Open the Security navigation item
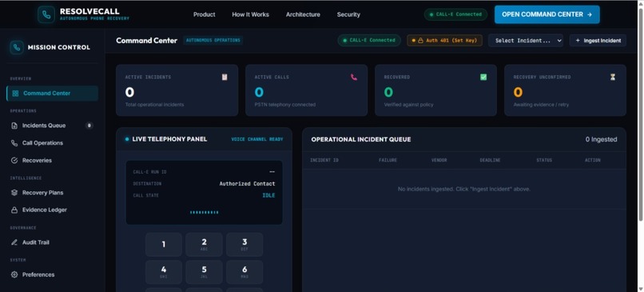Image resolution: width=644 pixels, height=292 pixels. pos(348,14)
